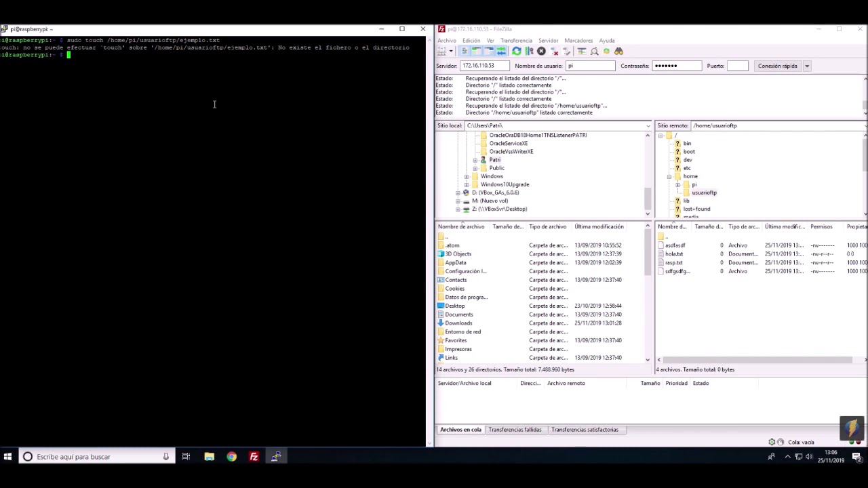Open dropdown arrow next to Conexión rápida
This screenshot has width=868, height=488.
point(807,66)
